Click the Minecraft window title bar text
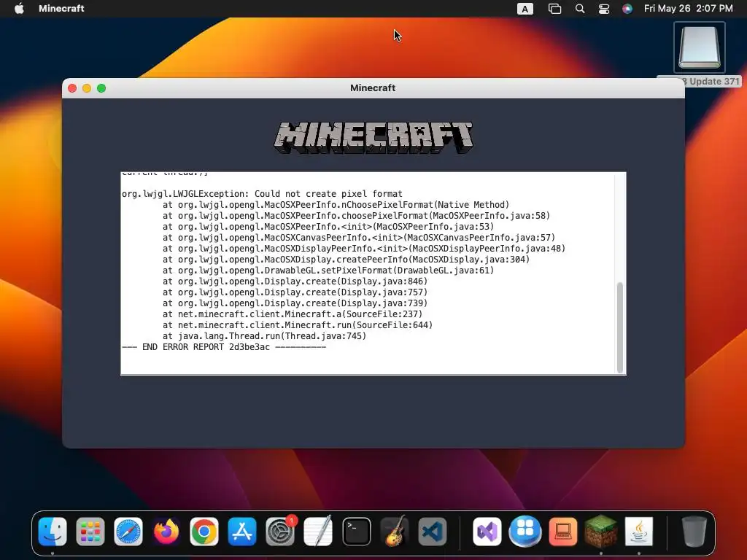Viewport: 747px width, 560px height. (x=373, y=88)
